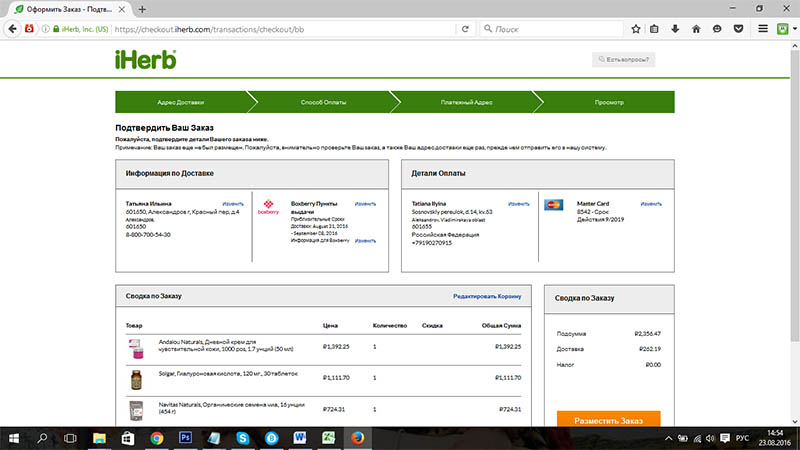Click the Navitas Naturals product name text
Image resolution: width=800 pixels, height=450 pixels.
(231, 408)
